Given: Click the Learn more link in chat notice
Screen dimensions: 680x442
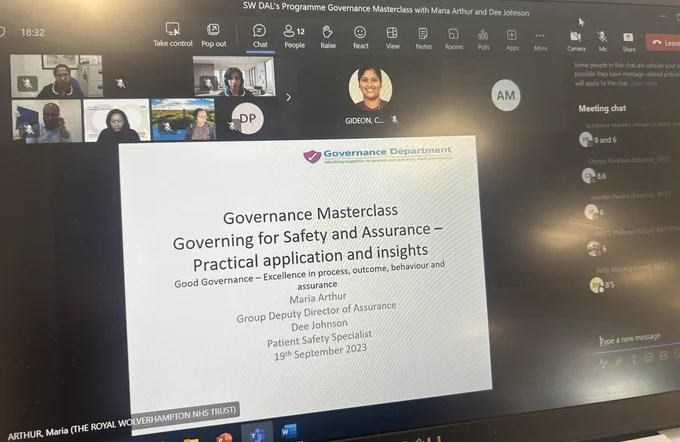Looking at the screenshot, I should (644, 83).
